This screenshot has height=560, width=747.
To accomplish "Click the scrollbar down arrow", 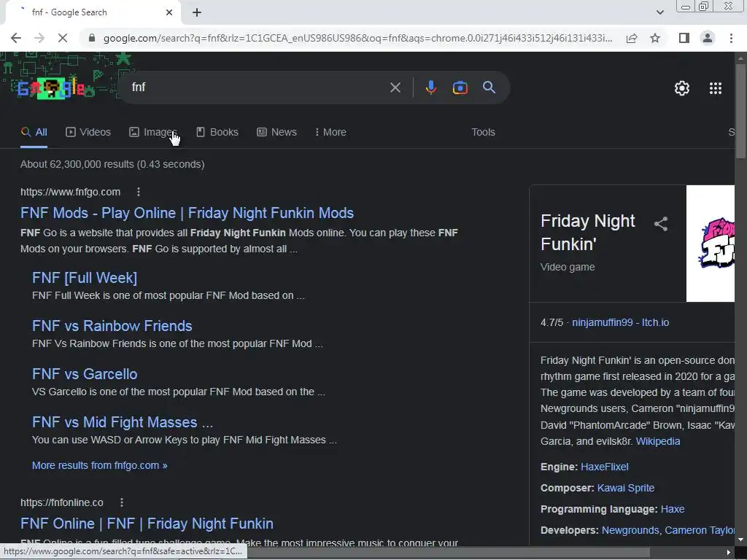I will pos(740,540).
